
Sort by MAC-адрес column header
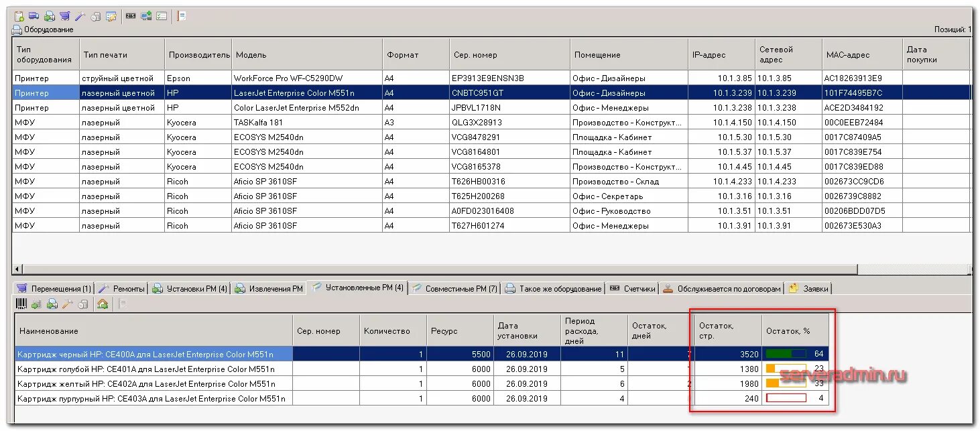tap(863, 54)
